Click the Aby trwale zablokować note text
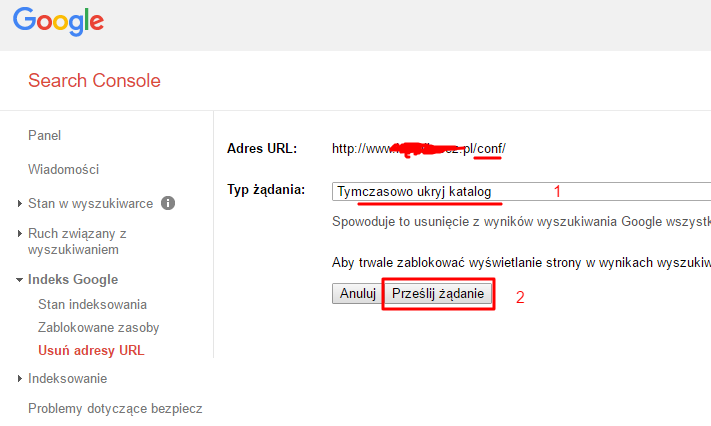 (521, 263)
